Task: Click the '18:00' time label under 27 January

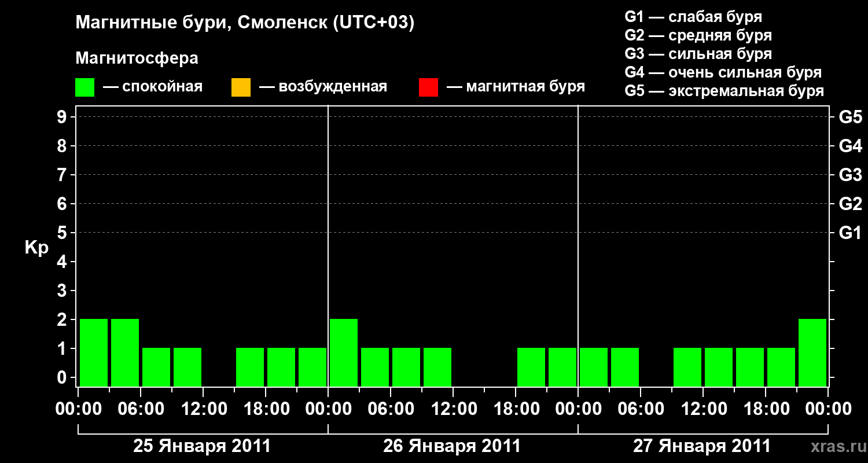Action: click(766, 409)
